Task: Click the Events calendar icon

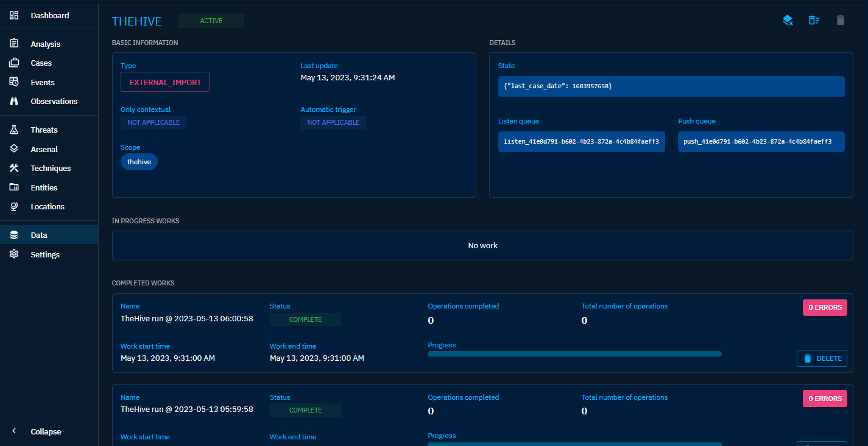Action: 14,82
